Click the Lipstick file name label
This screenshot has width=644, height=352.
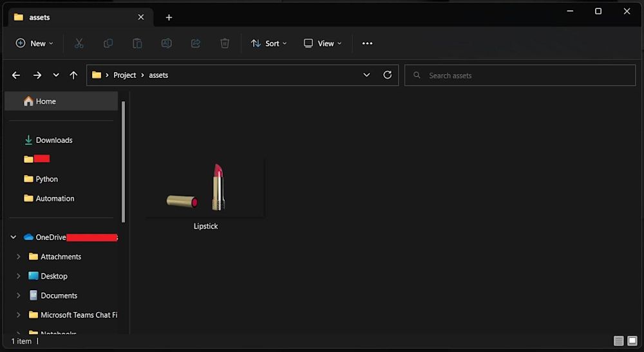(x=206, y=226)
